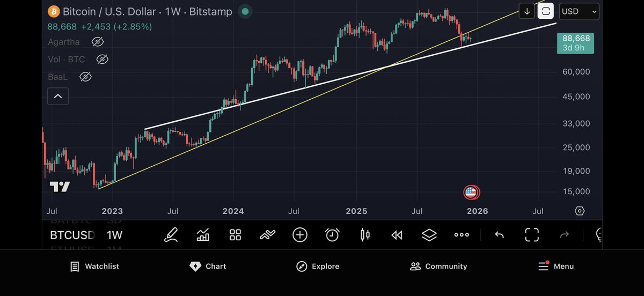This screenshot has height=296, width=644.
Task: Start bar replay with the rewind icon
Action: coord(397,235)
